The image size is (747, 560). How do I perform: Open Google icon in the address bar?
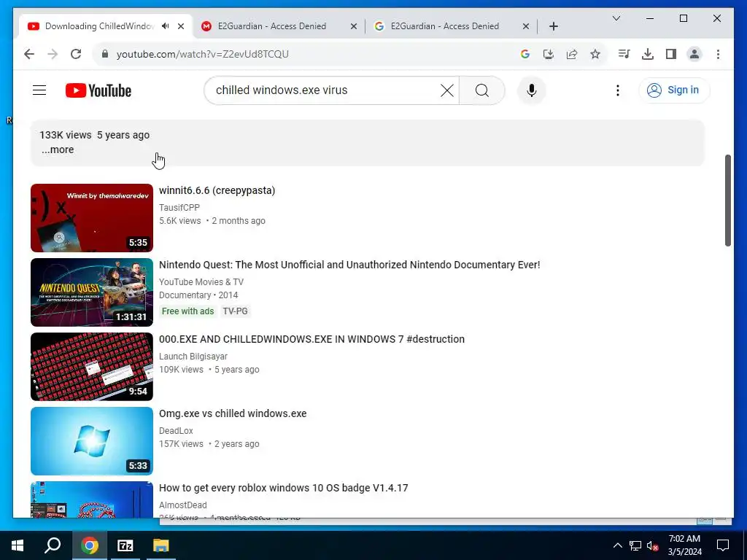525,54
